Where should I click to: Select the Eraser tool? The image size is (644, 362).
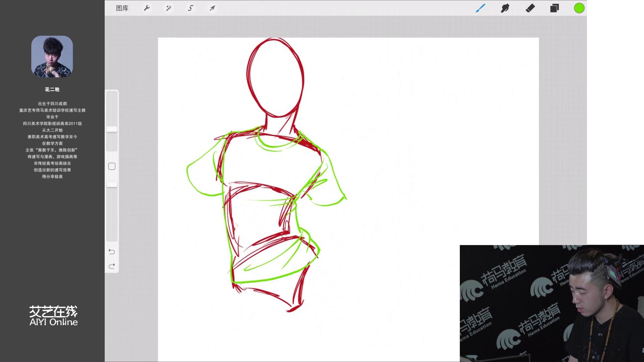coord(530,8)
